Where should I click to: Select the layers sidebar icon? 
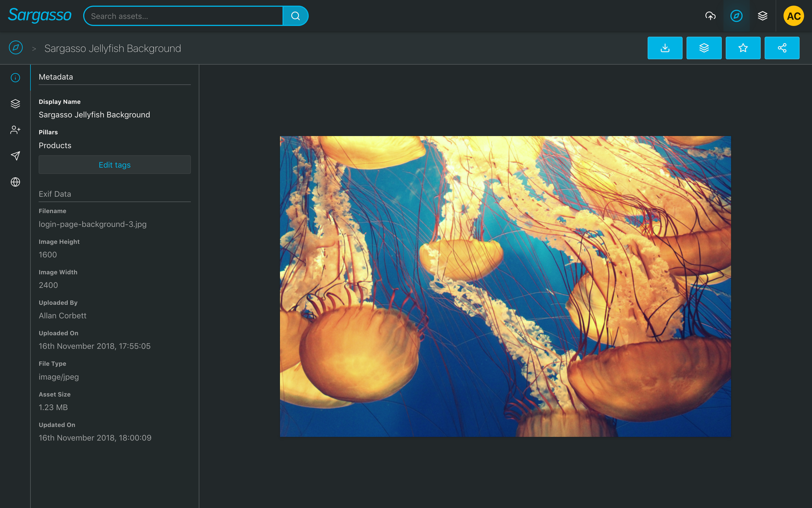click(x=16, y=104)
